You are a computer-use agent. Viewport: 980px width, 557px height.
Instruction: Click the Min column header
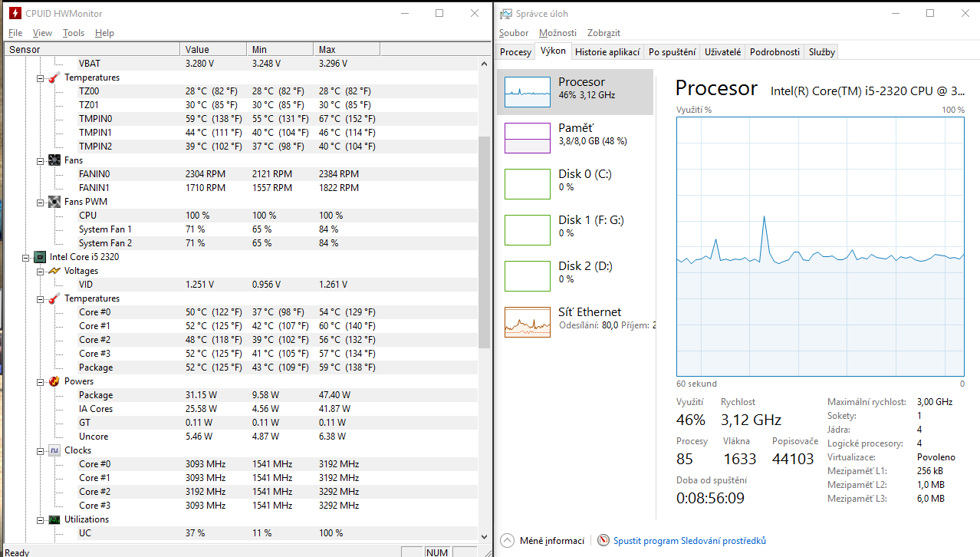(x=281, y=50)
